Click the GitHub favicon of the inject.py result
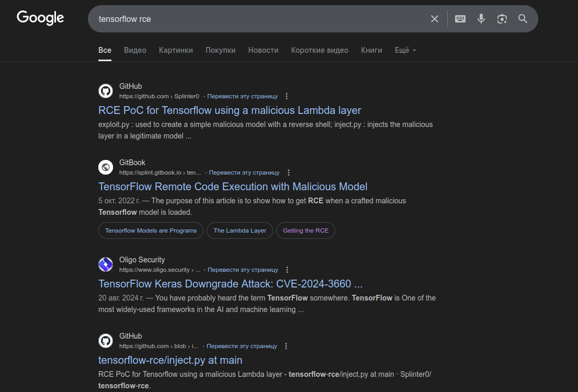This screenshot has width=578, height=392. [x=105, y=340]
